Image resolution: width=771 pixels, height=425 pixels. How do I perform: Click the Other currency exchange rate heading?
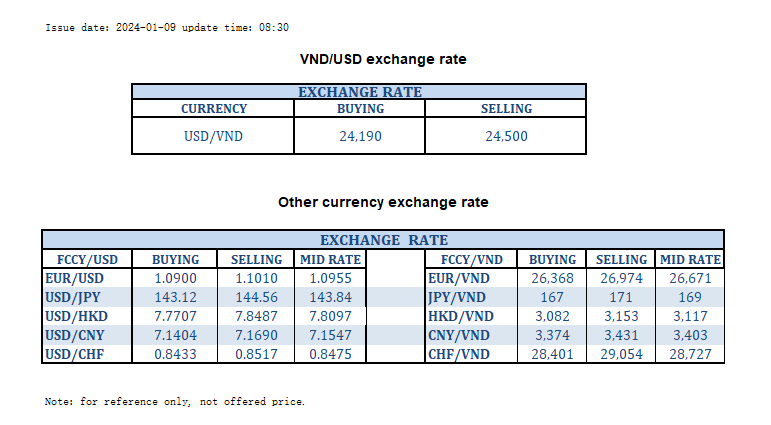tap(383, 202)
